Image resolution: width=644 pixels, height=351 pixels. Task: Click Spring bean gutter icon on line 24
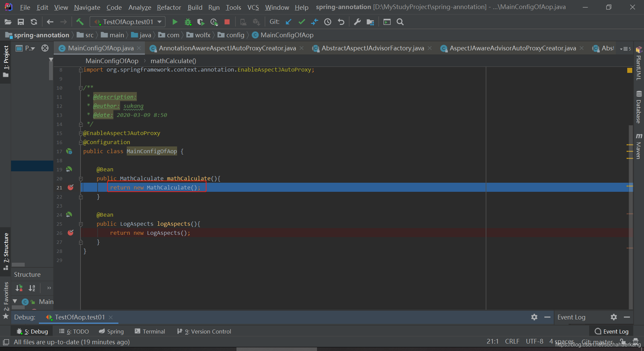pos(69,215)
